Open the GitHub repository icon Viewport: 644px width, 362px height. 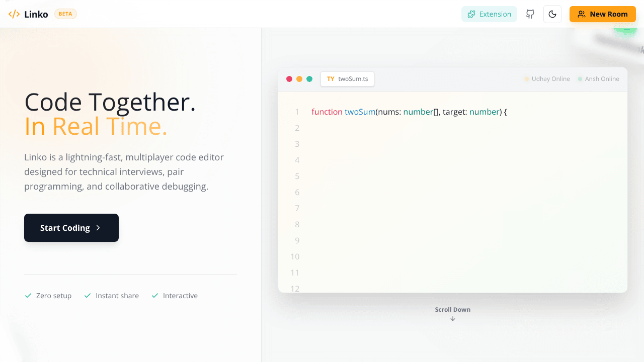tap(530, 14)
